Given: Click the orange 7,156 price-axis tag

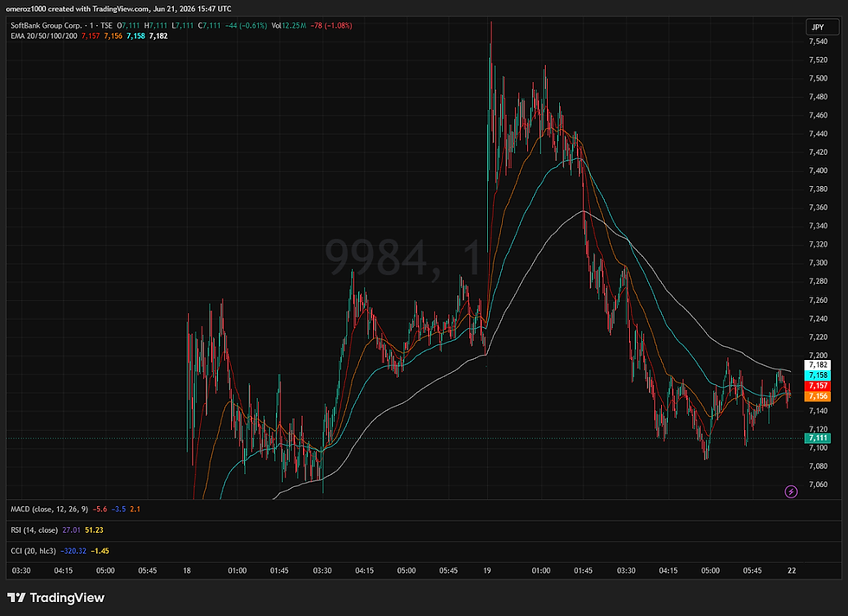Looking at the screenshot, I should click(818, 396).
